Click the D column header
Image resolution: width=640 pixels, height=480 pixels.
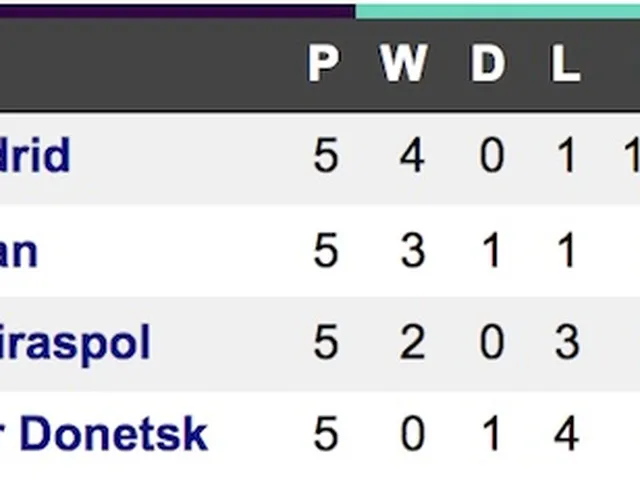pyautogui.click(x=488, y=65)
